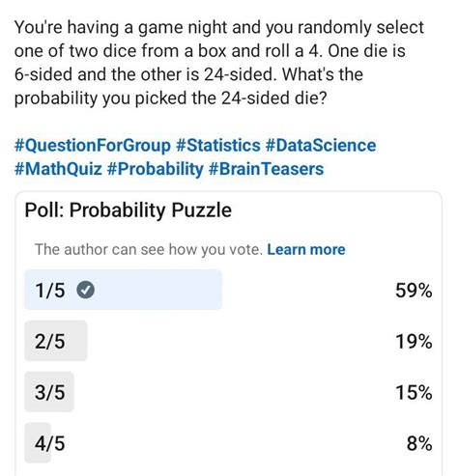Click the 8% result for 4/5

(x=419, y=443)
